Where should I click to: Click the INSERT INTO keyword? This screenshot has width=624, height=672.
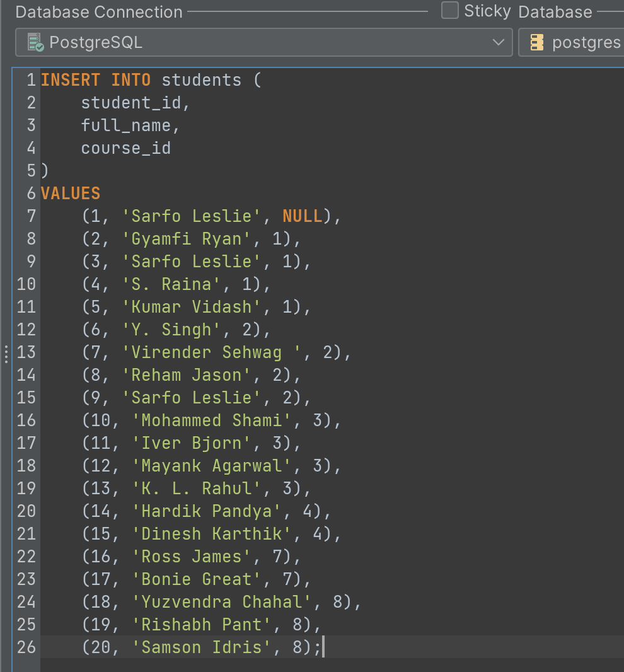95,79
